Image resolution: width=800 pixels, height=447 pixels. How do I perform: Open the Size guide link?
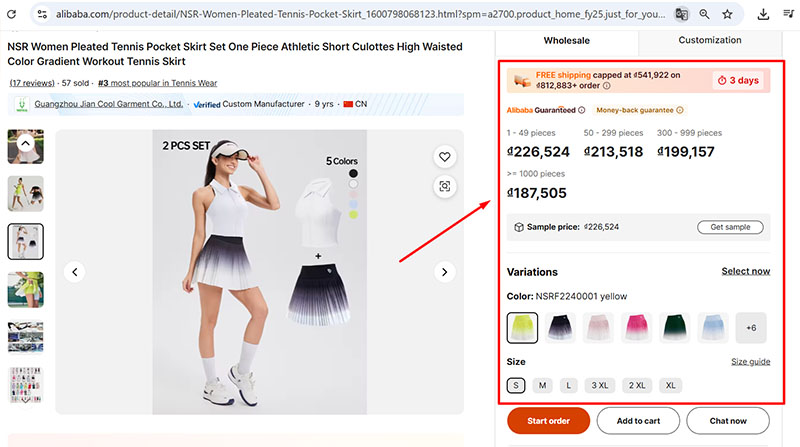coord(750,362)
